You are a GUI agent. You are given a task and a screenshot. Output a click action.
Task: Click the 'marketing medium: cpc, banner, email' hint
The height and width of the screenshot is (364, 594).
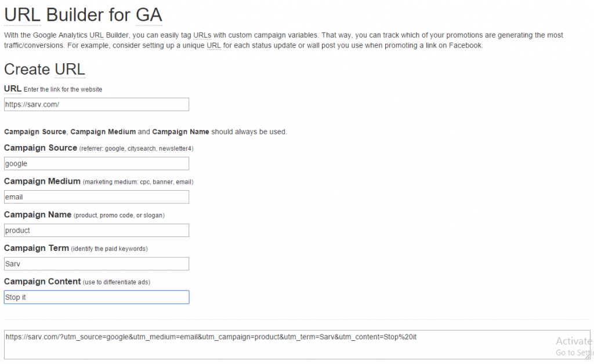(x=138, y=182)
